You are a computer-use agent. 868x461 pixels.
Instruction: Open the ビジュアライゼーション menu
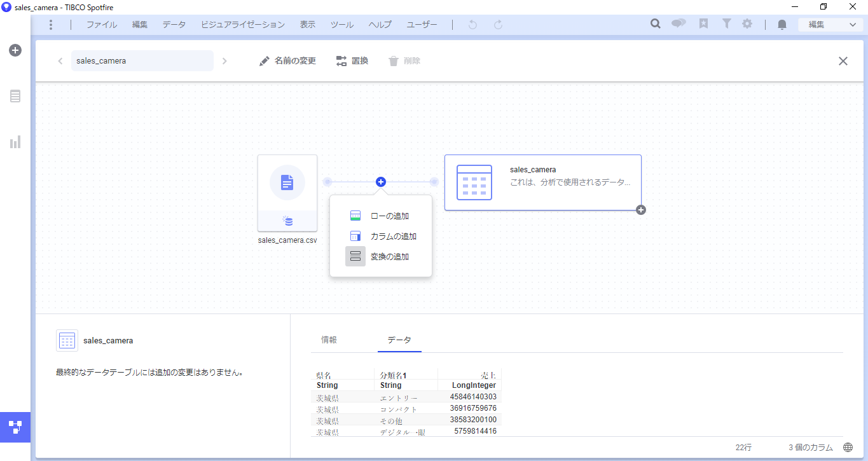243,25
